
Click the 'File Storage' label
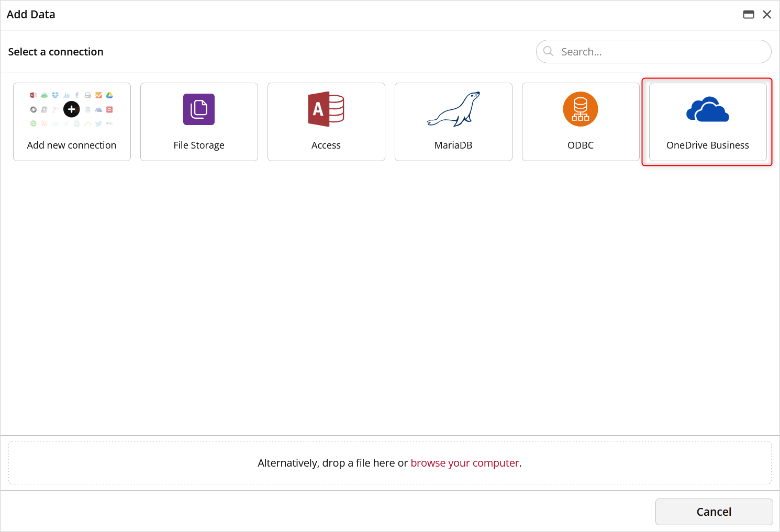tap(199, 145)
